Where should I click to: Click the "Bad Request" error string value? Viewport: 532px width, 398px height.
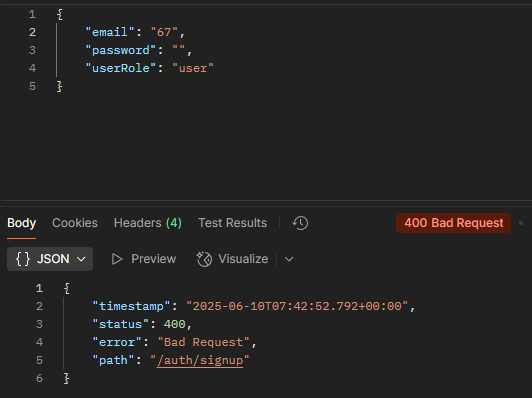pos(204,342)
